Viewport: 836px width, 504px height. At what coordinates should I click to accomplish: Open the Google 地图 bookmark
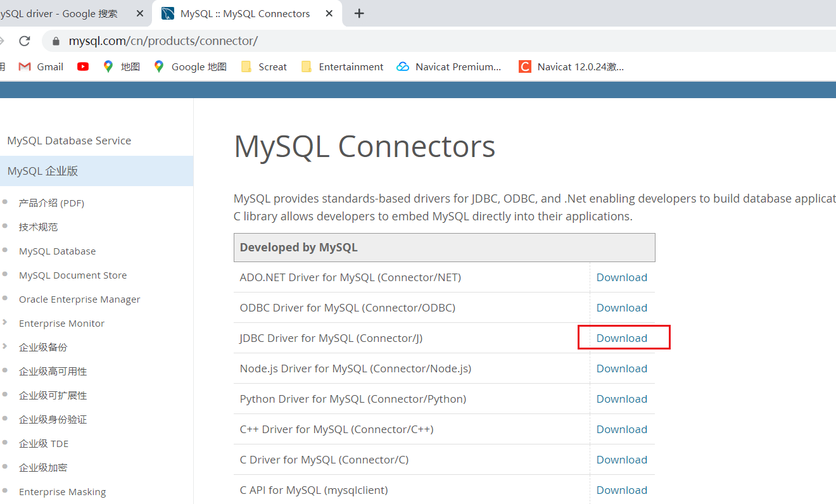(x=189, y=66)
